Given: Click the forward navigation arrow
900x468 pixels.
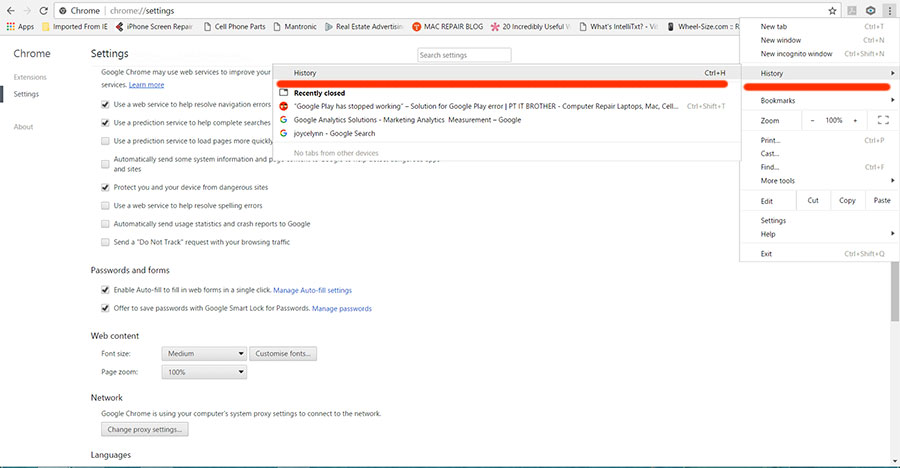Looking at the screenshot, I should click(x=27, y=10).
